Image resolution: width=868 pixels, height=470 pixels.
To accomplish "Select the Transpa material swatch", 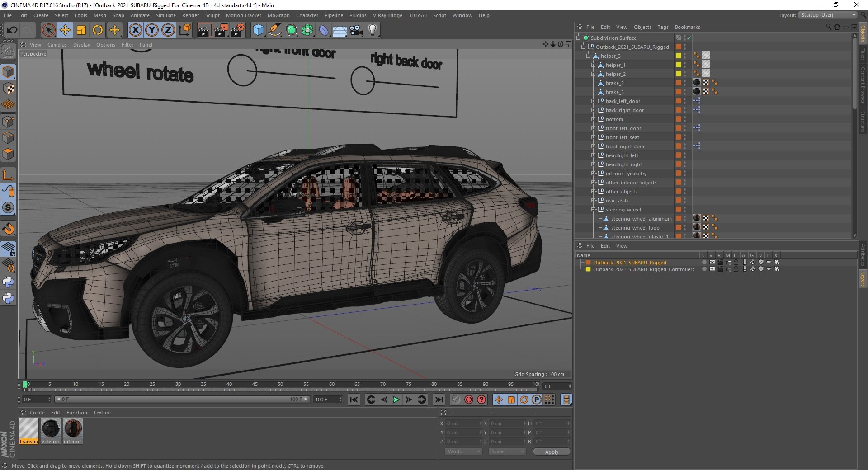I will (28, 432).
